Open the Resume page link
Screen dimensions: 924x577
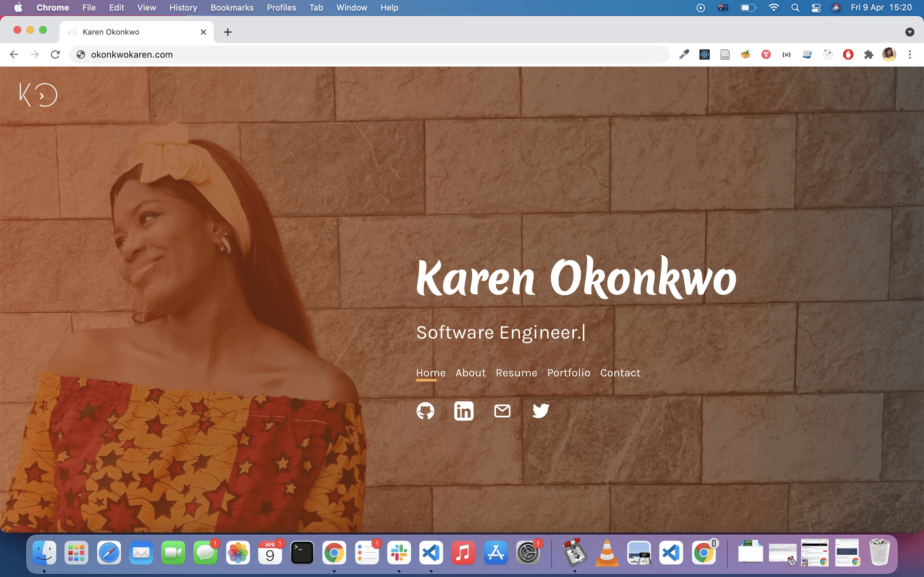[x=516, y=373]
